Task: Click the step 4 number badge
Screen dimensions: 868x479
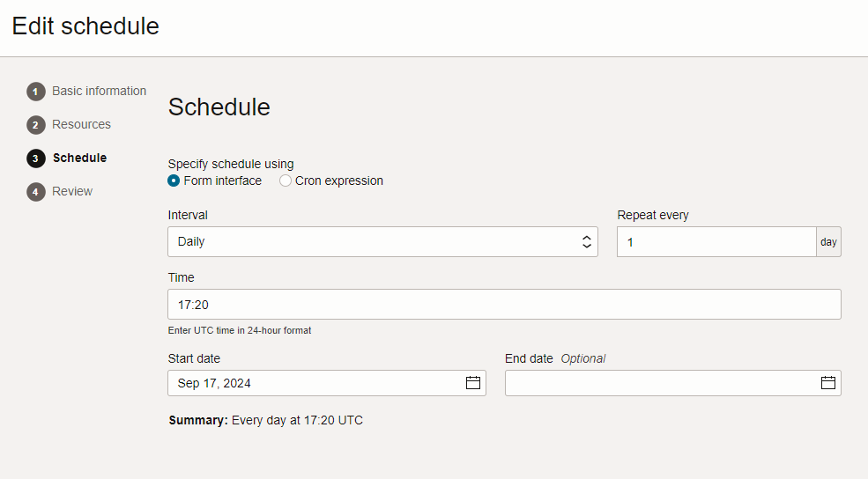Action: (x=36, y=192)
